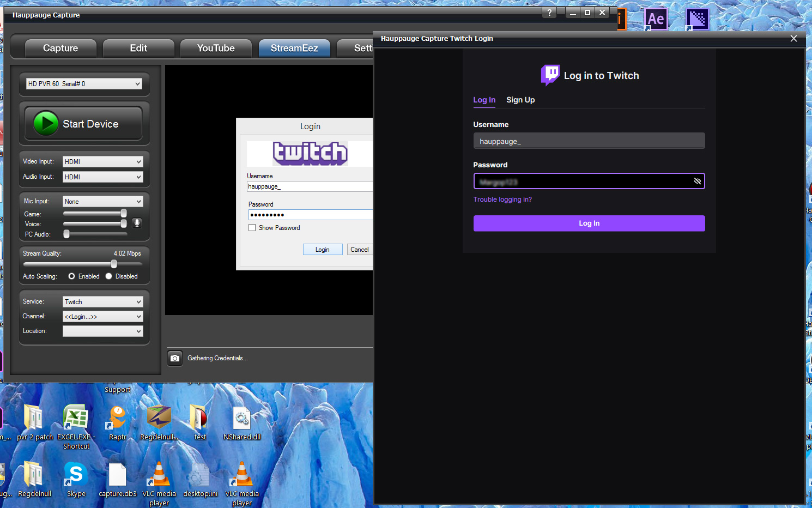812x508 pixels.
Task: Switch to the Sign Up tab
Action: (x=520, y=100)
